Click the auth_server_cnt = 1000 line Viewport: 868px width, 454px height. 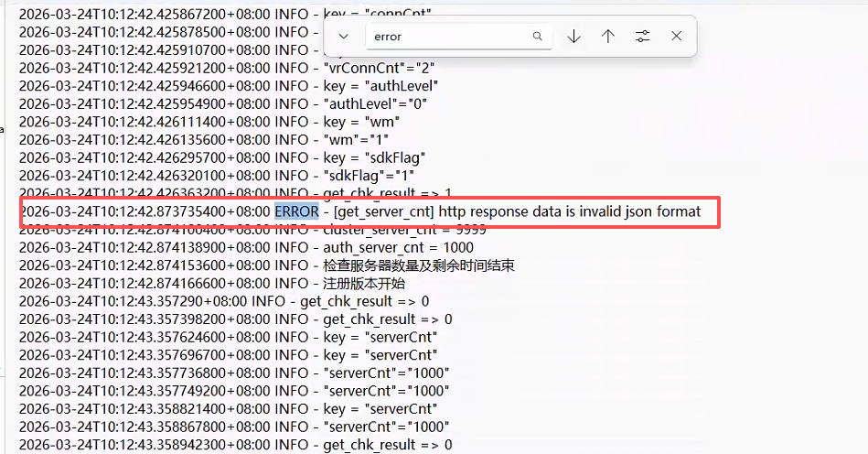(x=399, y=247)
